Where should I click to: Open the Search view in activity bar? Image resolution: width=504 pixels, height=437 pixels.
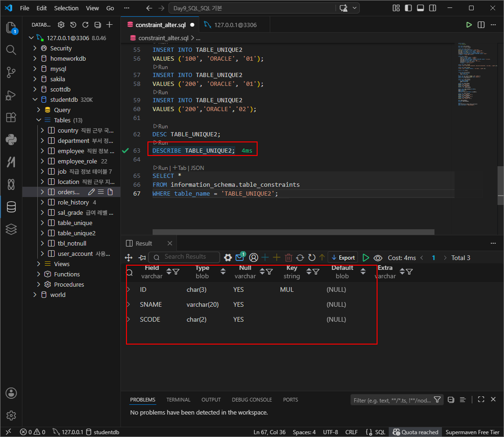coord(11,50)
